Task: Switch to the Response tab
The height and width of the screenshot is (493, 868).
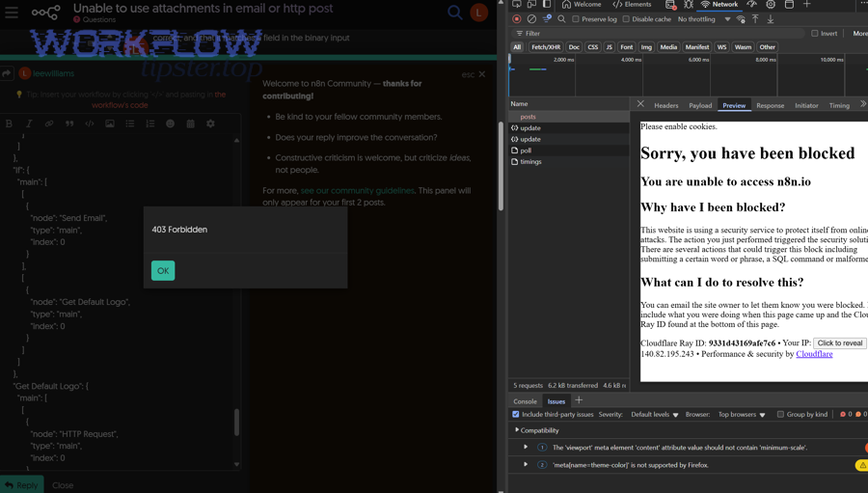Action: coord(770,105)
